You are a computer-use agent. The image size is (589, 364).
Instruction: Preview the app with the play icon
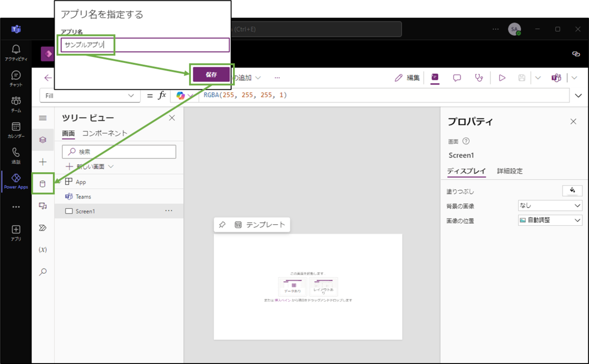502,78
